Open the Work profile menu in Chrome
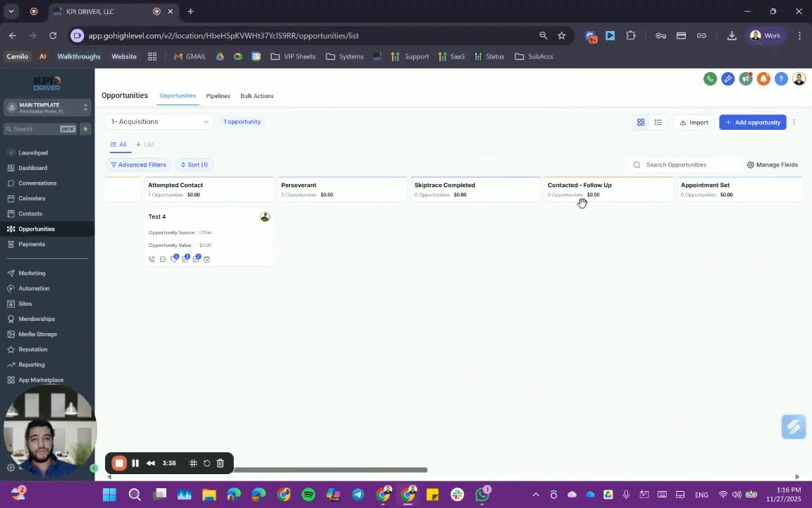Screen dimensions: 812x508 [x=766, y=36]
